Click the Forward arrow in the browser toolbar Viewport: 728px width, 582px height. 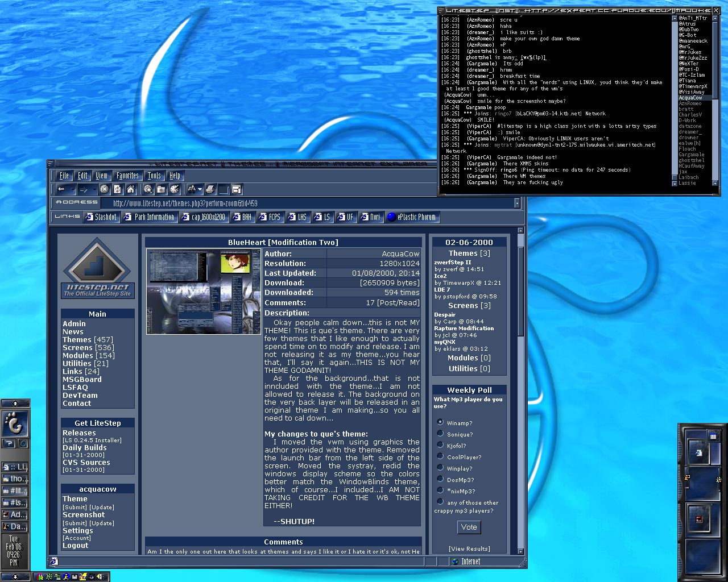click(84, 189)
